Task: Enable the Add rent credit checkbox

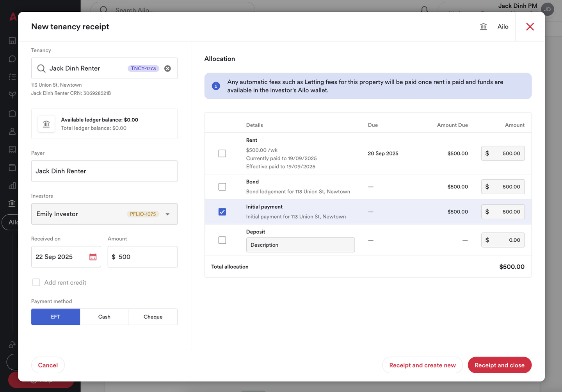Action: 36,282
